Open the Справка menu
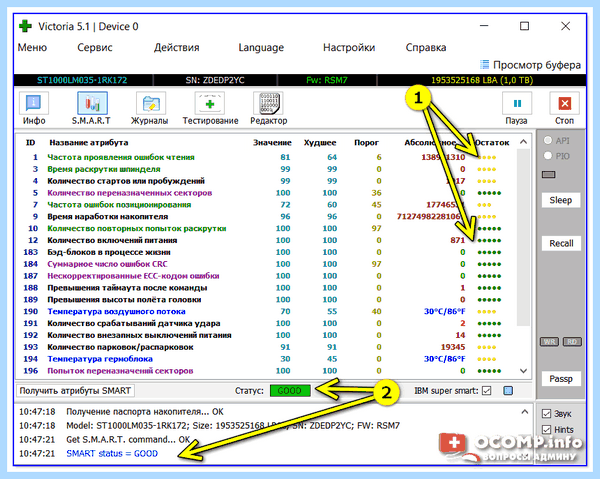Image resolution: width=600 pixels, height=479 pixels. (426, 47)
